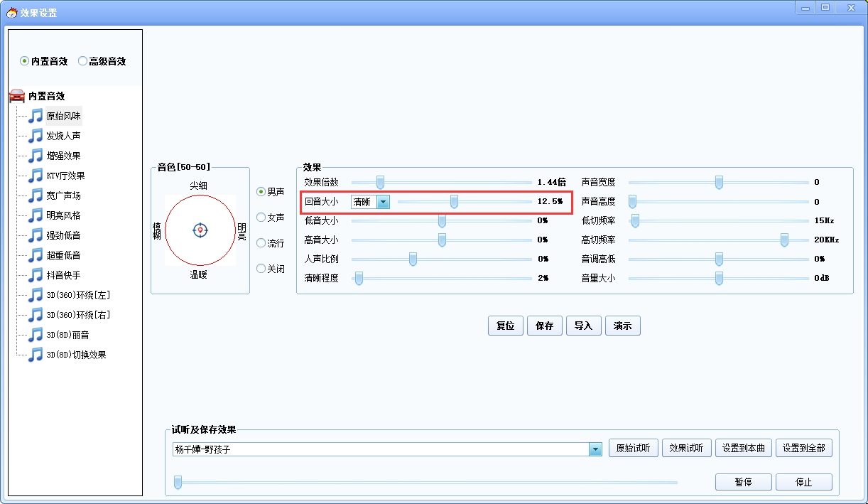The height and width of the screenshot is (504, 868).
Task: Choose the 明亮风格 preset item
Action: click(x=63, y=215)
